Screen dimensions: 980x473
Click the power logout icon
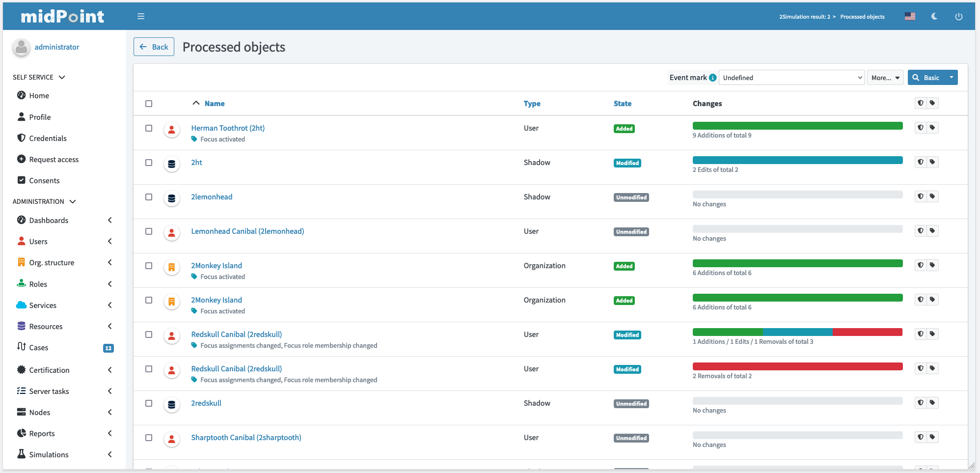point(958,16)
